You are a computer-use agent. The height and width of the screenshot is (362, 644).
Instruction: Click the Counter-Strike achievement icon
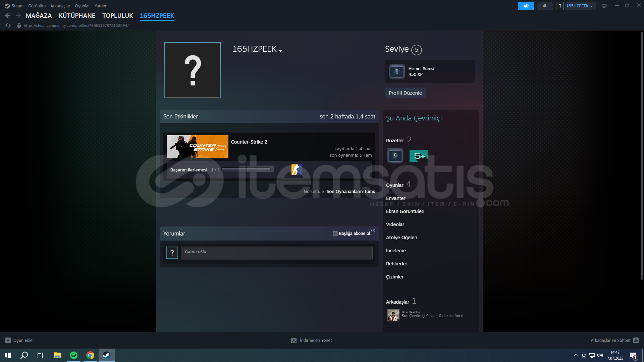pyautogui.click(x=297, y=170)
